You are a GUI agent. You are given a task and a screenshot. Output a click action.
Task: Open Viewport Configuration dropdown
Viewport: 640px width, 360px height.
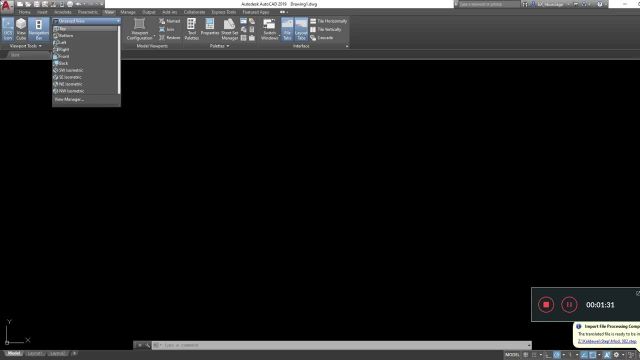pos(140,29)
